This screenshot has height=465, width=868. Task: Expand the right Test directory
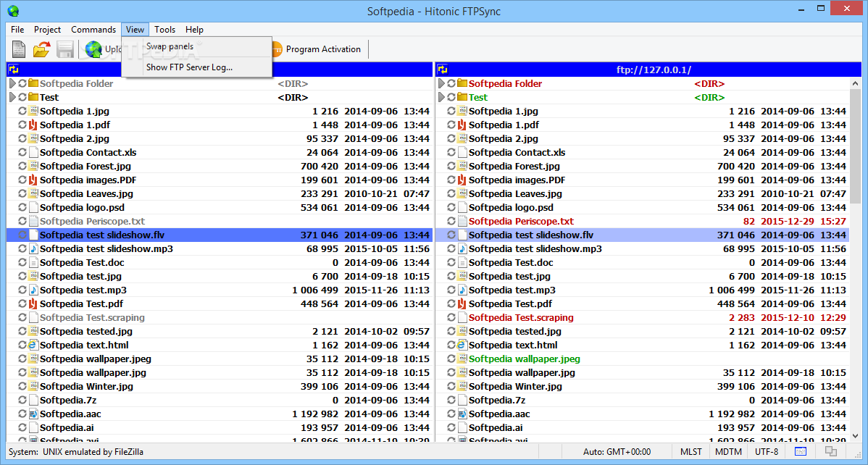[x=441, y=97]
